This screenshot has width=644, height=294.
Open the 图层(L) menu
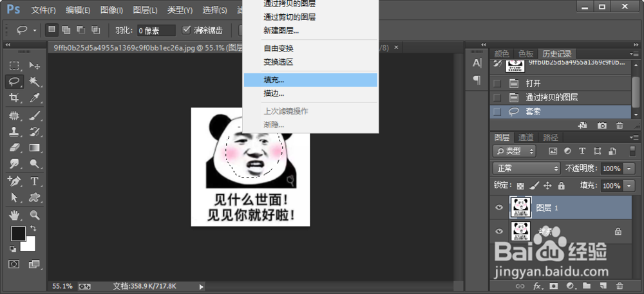click(145, 10)
